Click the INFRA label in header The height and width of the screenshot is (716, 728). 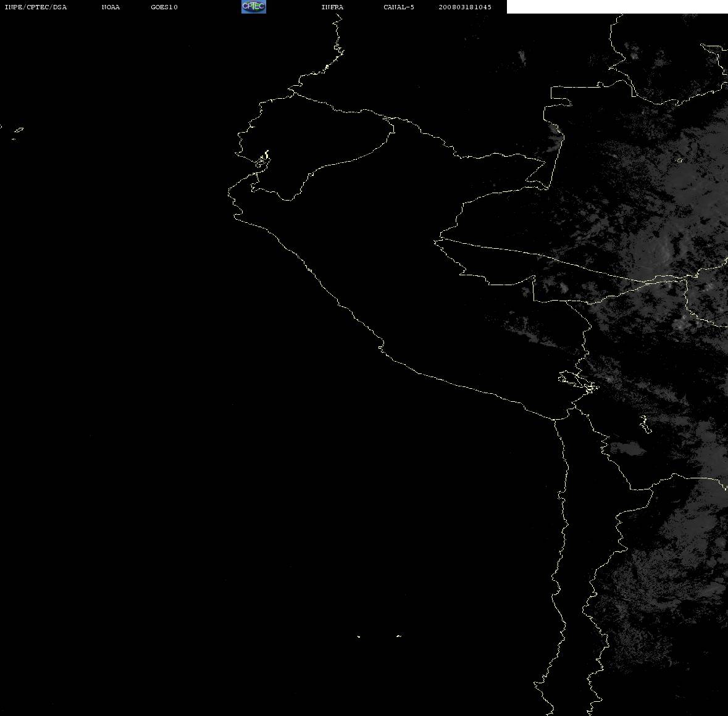(x=332, y=7)
